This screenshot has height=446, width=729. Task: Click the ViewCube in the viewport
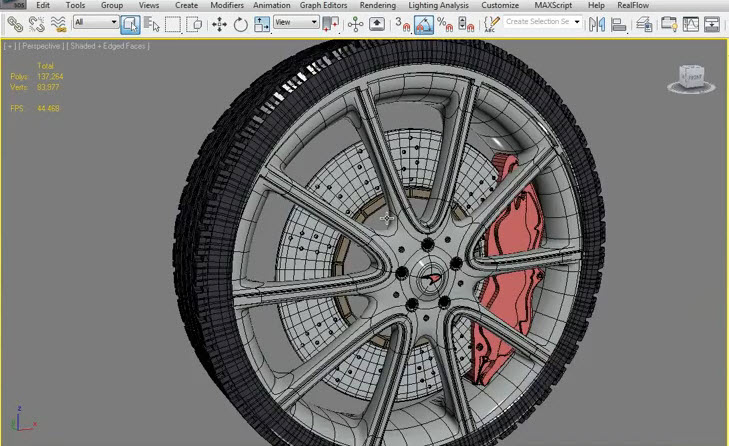click(691, 78)
